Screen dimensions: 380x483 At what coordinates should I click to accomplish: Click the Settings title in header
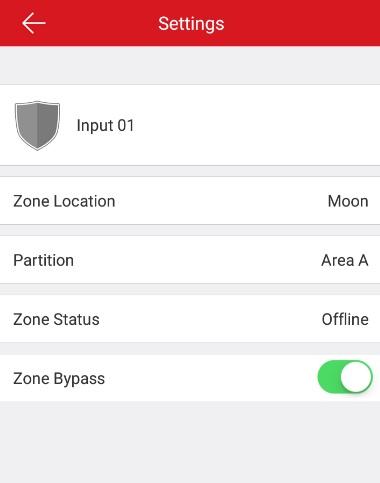[191, 24]
